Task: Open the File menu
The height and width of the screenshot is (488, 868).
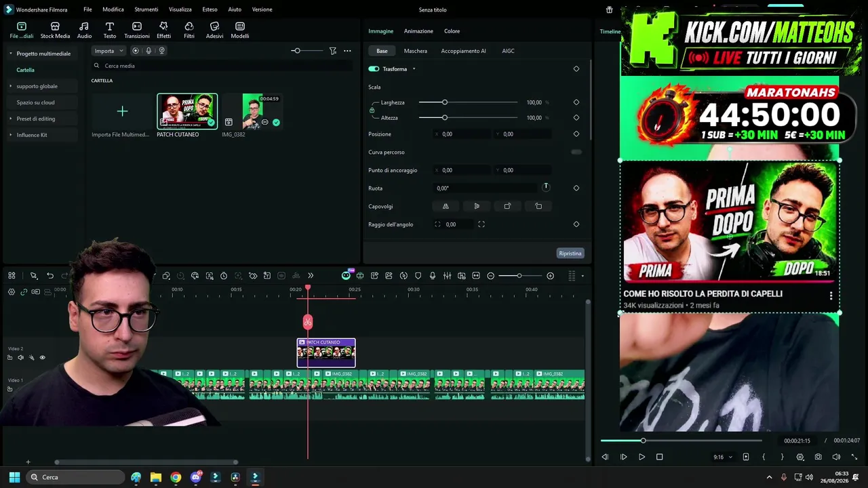Action: click(87, 9)
